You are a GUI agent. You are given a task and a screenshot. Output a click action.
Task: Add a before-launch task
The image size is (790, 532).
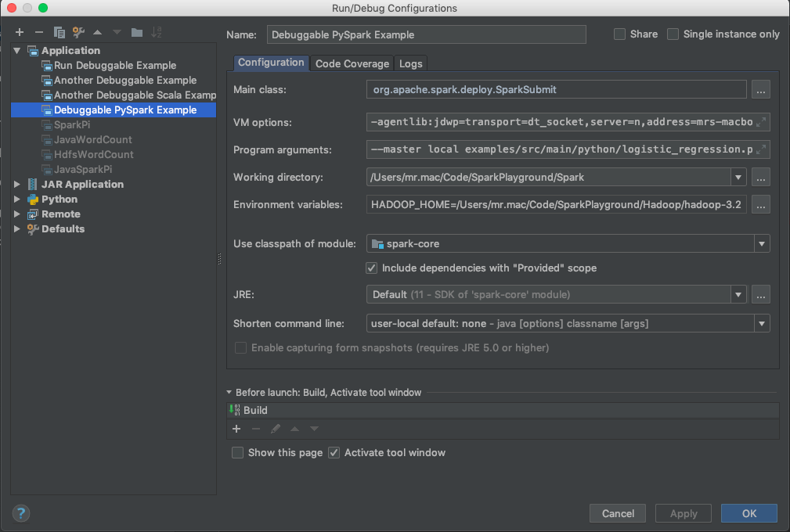(236, 429)
